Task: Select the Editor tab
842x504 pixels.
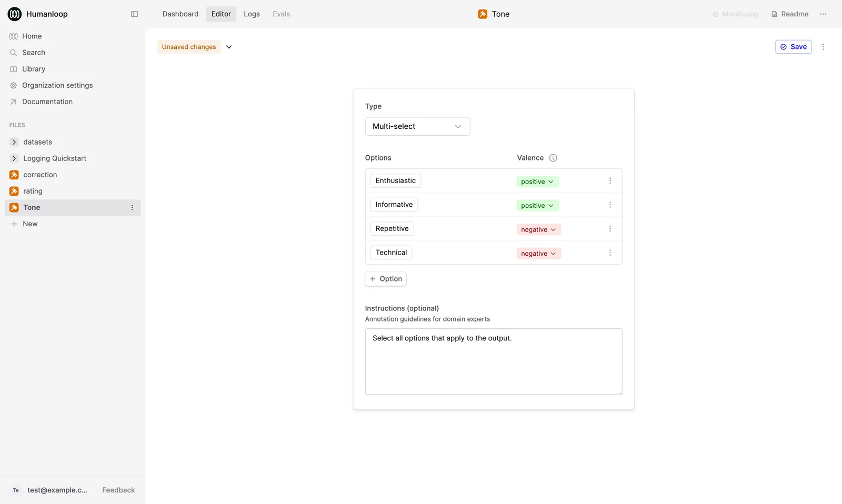Action: [221, 14]
